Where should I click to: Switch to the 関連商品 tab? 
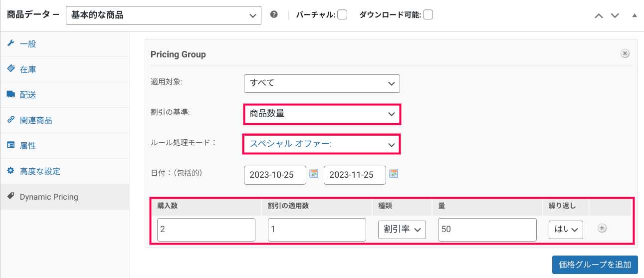65,120
